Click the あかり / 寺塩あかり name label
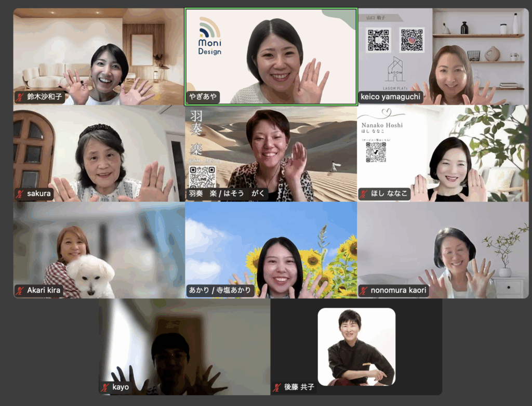Screen dimensions: 532x406 tap(220, 291)
